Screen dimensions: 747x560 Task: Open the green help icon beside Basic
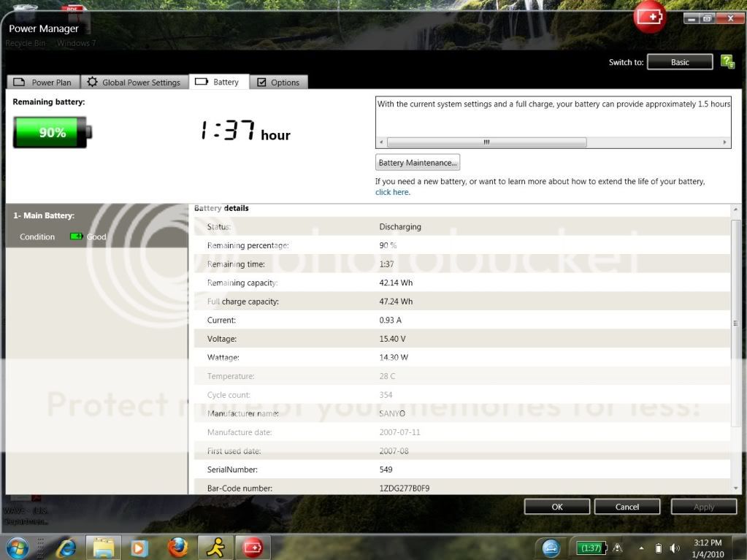tap(727, 62)
